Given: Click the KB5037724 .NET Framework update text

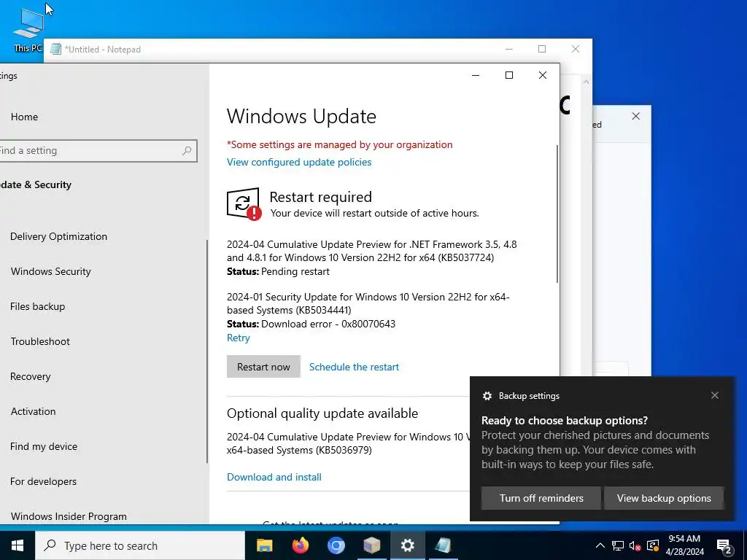Looking at the screenshot, I should (371, 251).
